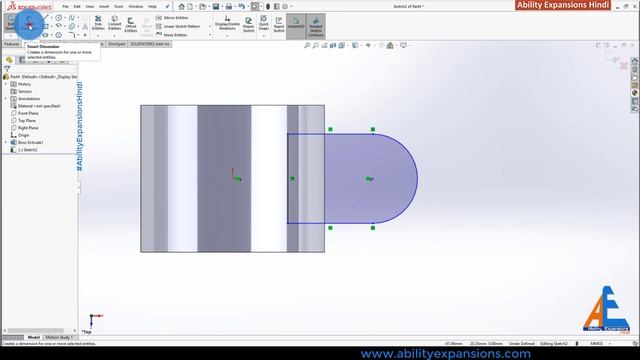Click the Repair Sketch tool

[x=249, y=24]
